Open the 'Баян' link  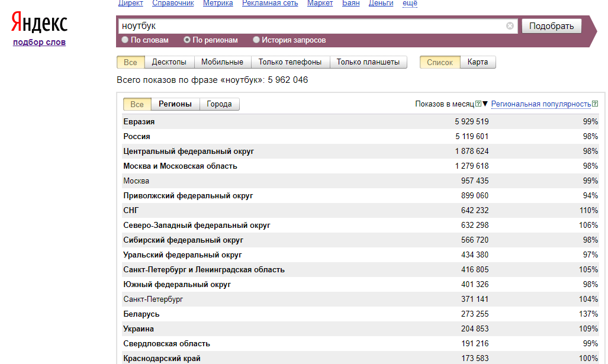point(350,3)
